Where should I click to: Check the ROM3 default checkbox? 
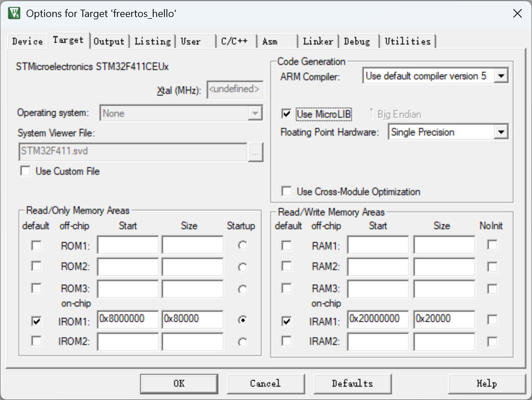coord(36,288)
